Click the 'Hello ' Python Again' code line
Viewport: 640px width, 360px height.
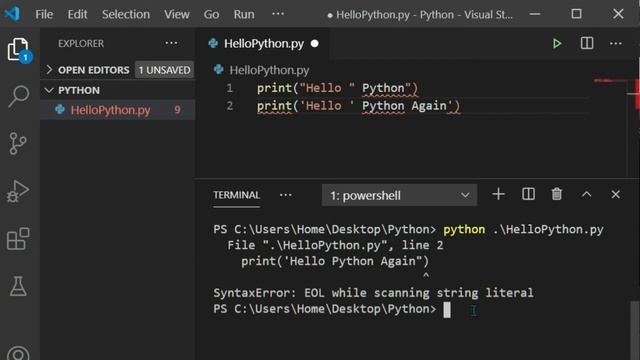[x=358, y=106]
